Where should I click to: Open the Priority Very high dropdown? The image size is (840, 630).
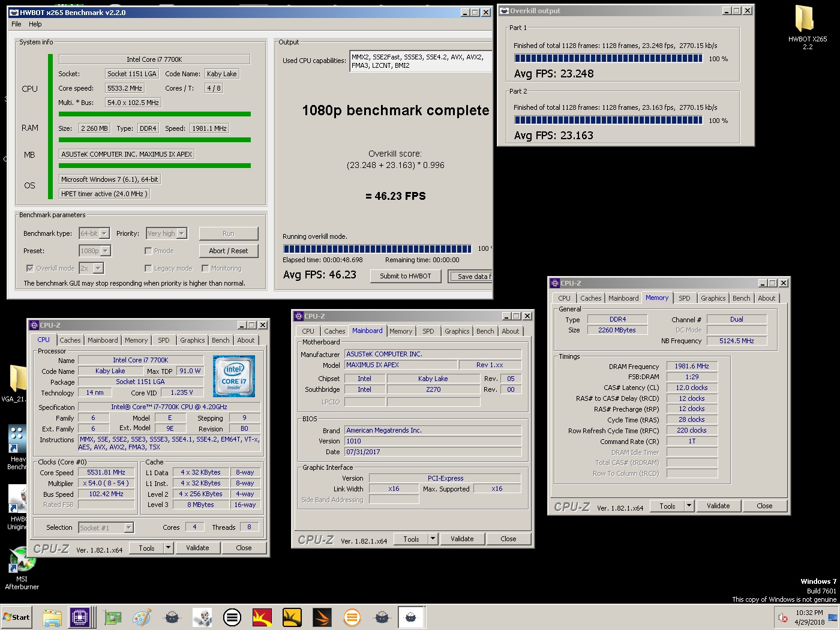[x=182, y=233]
